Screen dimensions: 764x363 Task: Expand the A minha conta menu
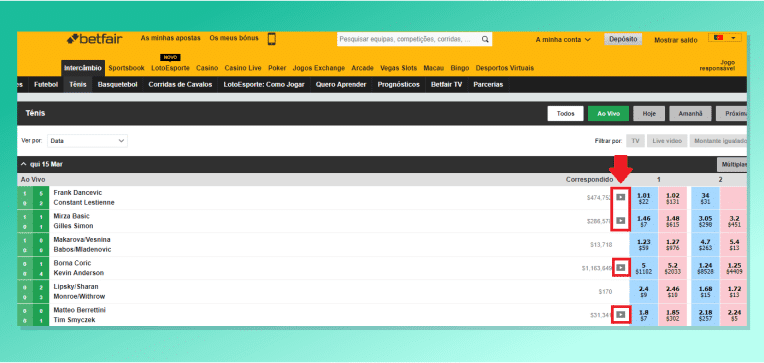pyautogui.click(x=563, y=40)
